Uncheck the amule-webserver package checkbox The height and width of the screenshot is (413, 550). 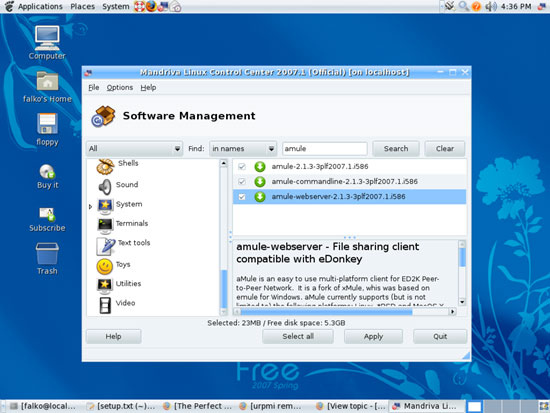pyautogui.click(x=242, y=196)
